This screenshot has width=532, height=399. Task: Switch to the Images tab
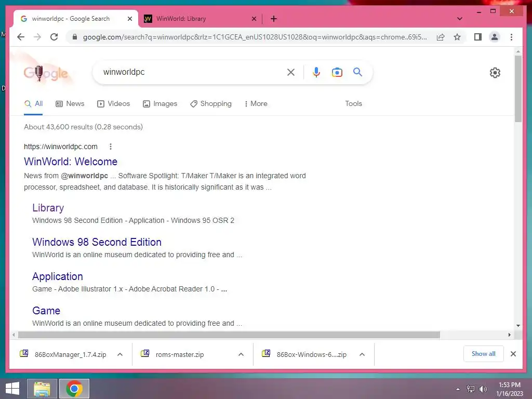[160, 104]
